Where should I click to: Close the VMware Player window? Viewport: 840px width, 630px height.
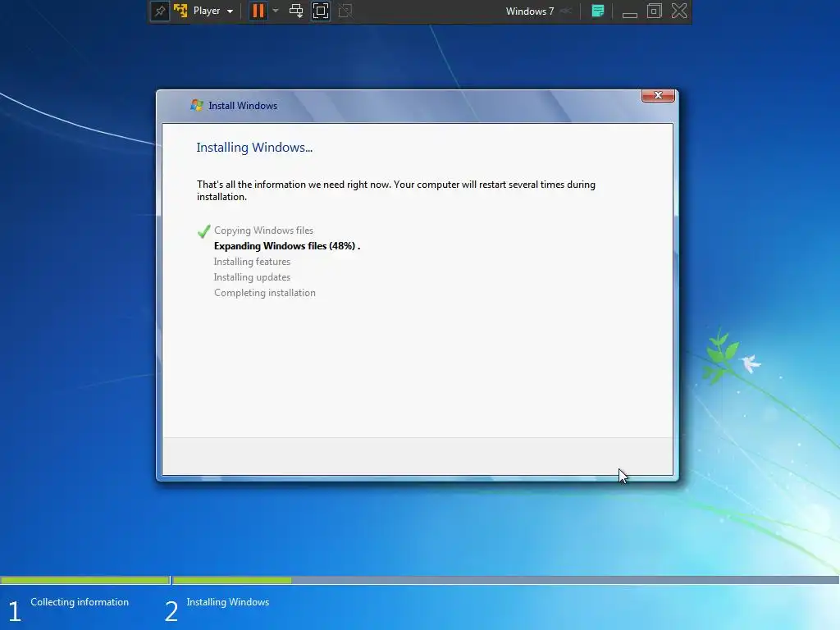678,11
